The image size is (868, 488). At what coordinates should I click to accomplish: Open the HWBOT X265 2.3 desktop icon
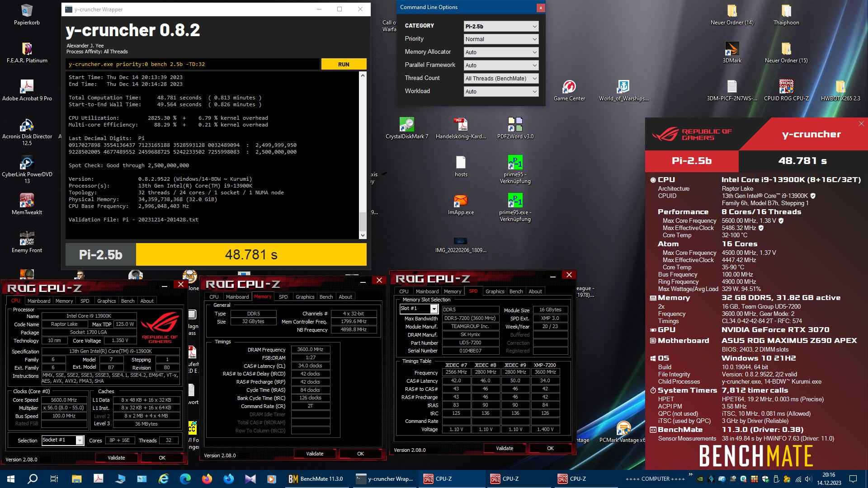tap(840, 90)
